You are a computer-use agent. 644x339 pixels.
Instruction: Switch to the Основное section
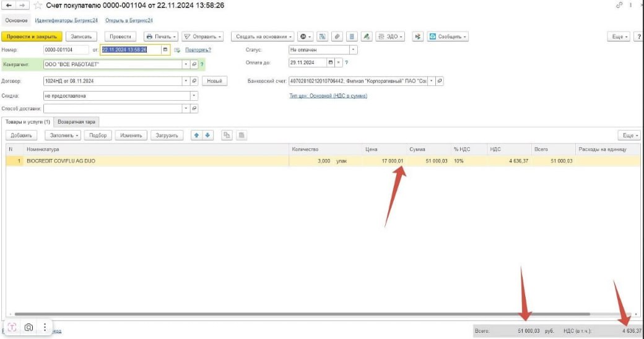(x=17, y=20)
